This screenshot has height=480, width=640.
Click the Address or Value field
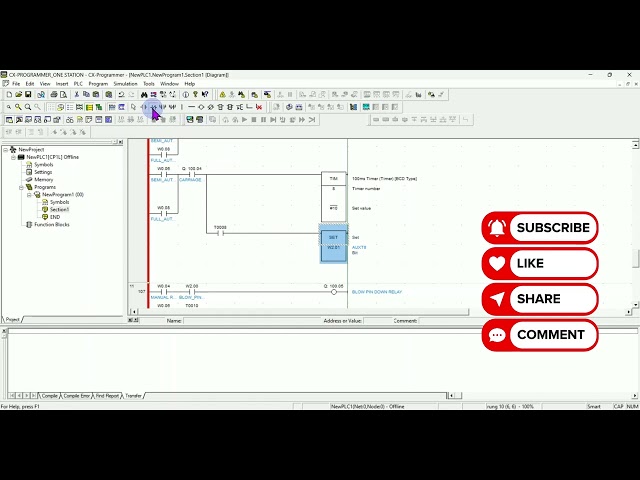coord(378,321)
